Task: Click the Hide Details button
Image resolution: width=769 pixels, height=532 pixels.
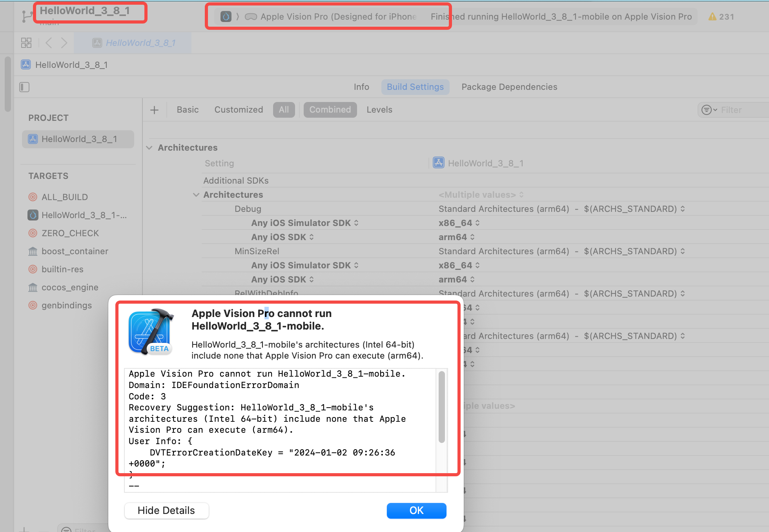Action: tap(166, 510)
